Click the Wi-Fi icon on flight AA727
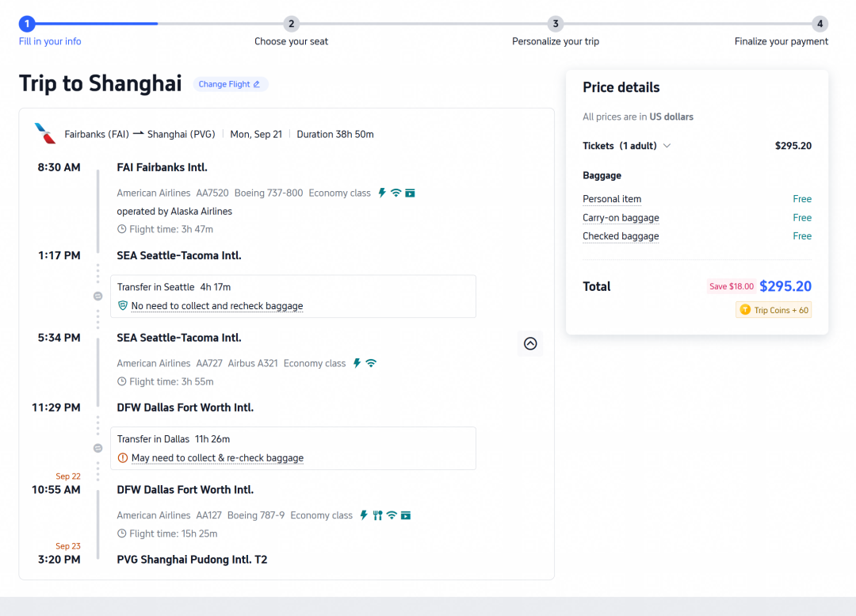The width and height of the screenshot is (856, 616). pos(371,363)
